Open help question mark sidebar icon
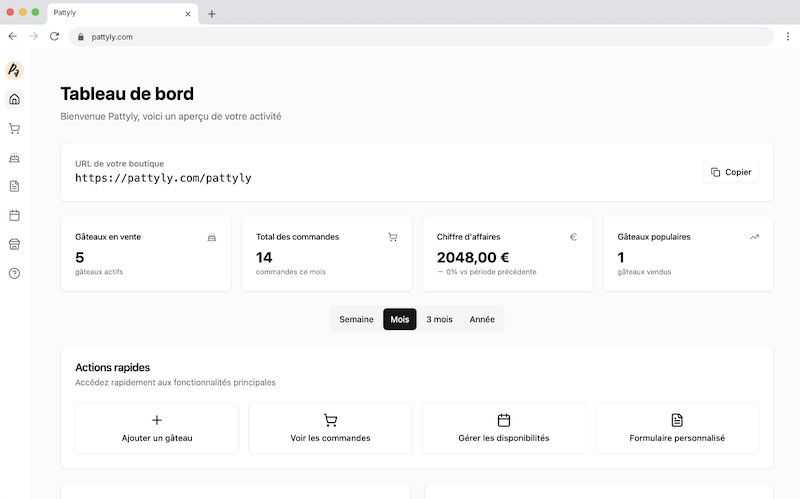 14,273
